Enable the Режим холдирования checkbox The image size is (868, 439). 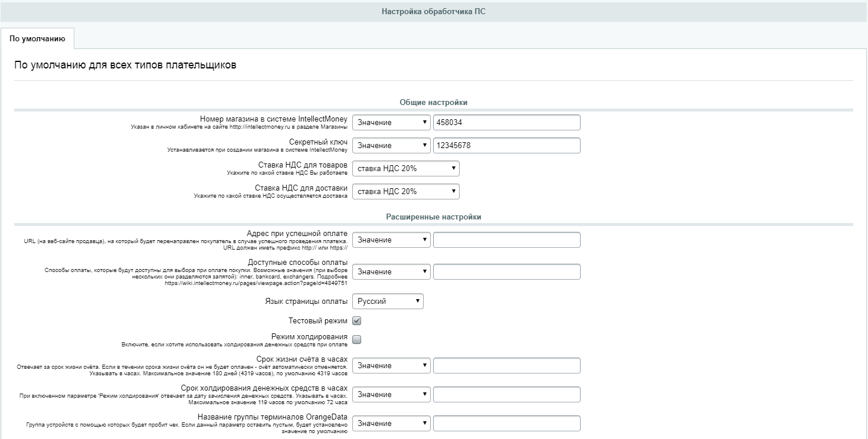(x=356, y=339)
